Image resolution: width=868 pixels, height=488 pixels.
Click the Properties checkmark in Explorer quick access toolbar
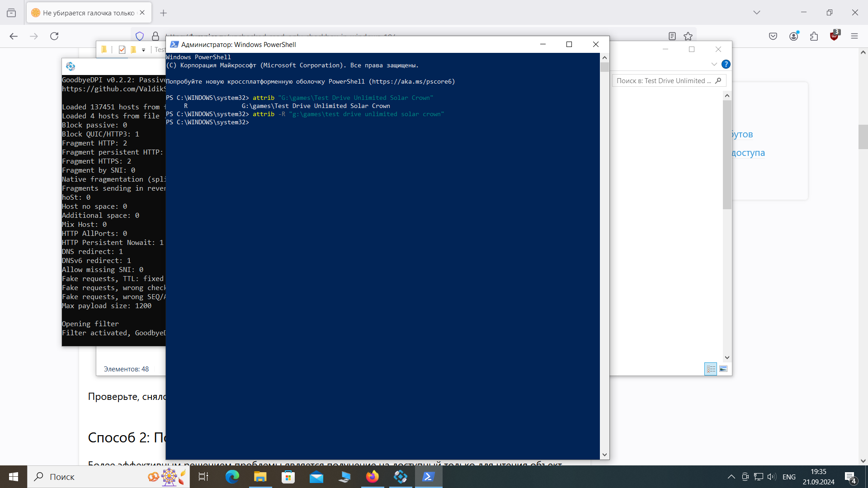(x=122, y=50)
